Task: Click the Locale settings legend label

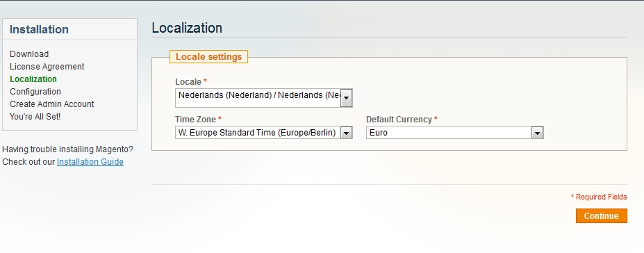Action: 208,57
